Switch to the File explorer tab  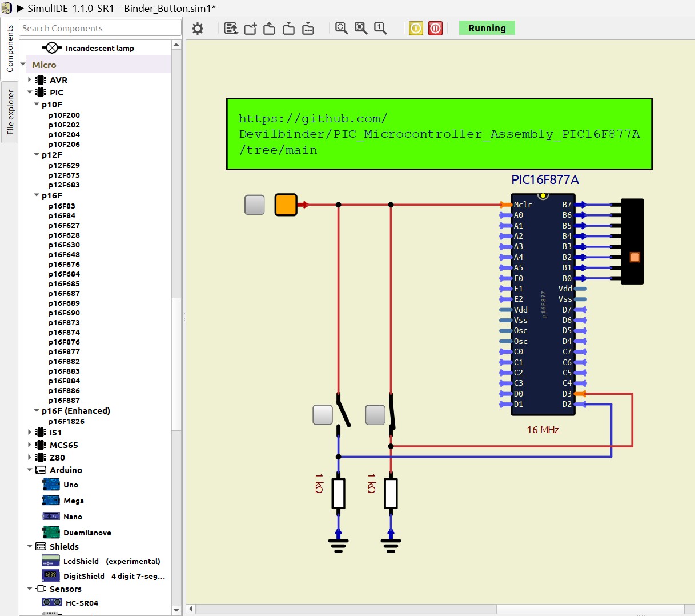(x=10, y=113)
